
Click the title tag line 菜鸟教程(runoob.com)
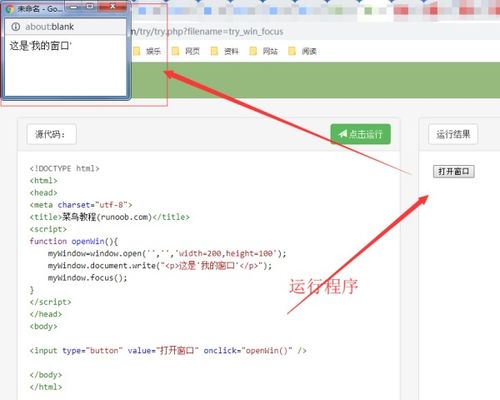(x=110, y=217)
